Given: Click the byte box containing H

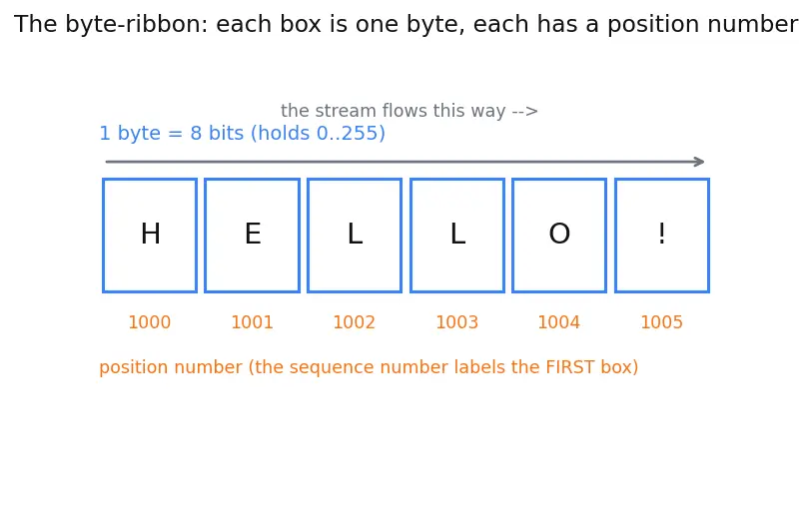Looking at the screenshot, I should click(150, 236).
